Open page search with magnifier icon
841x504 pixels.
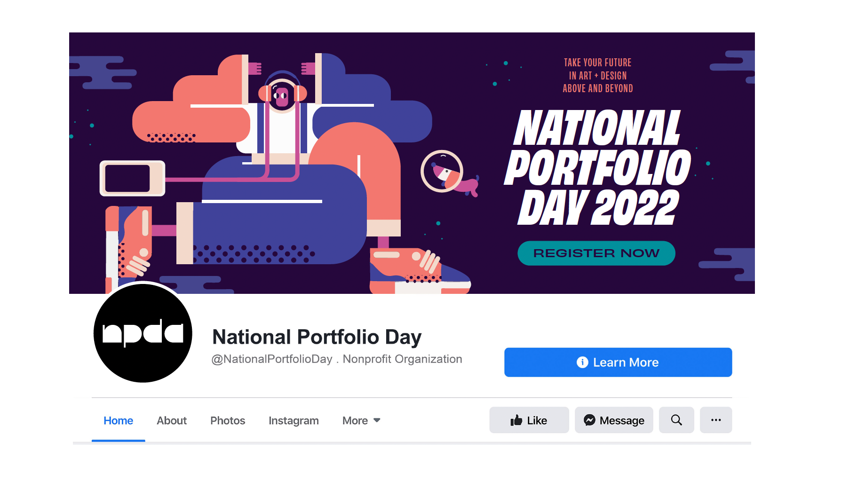(x=676, y=420)
